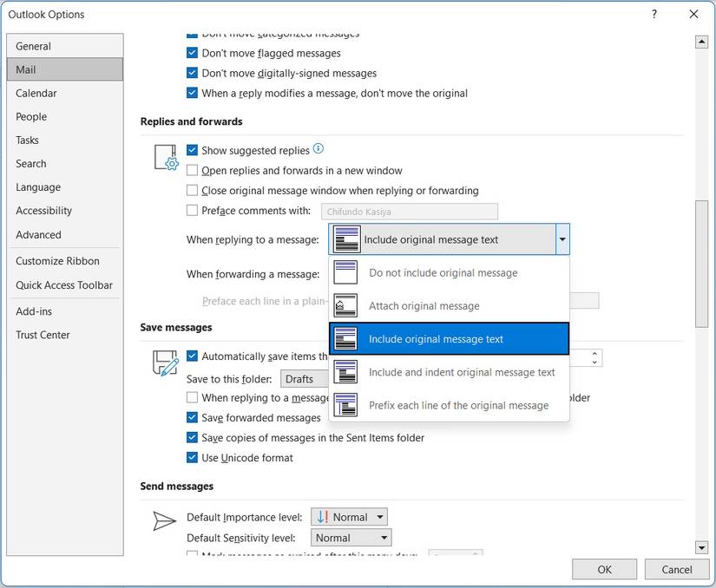This screenshot has width=716, height=588.
Task: Uncheck Save forwarded messages
Action: click(x=193, y=417)
